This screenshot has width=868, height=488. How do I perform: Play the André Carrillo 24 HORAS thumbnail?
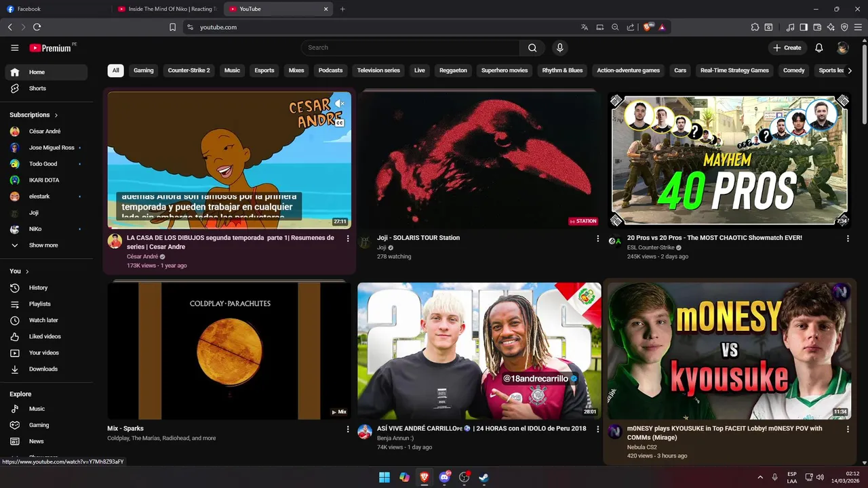[479, 351]
